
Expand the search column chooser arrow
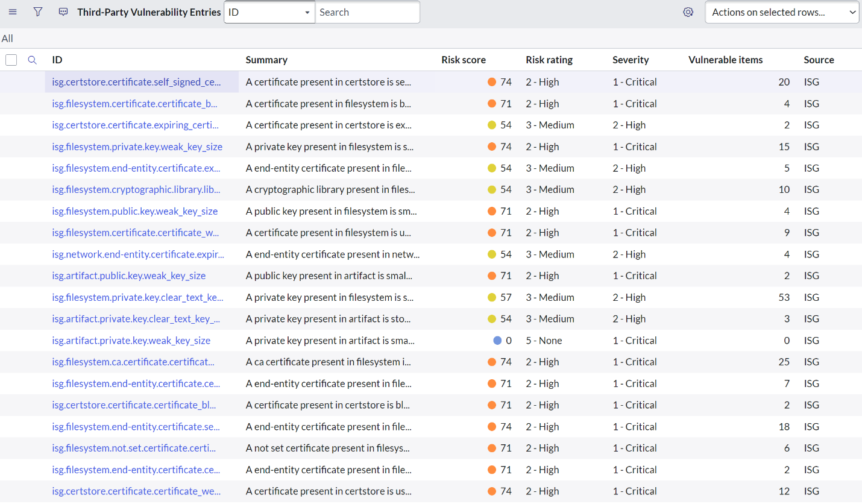click(307, 12)
